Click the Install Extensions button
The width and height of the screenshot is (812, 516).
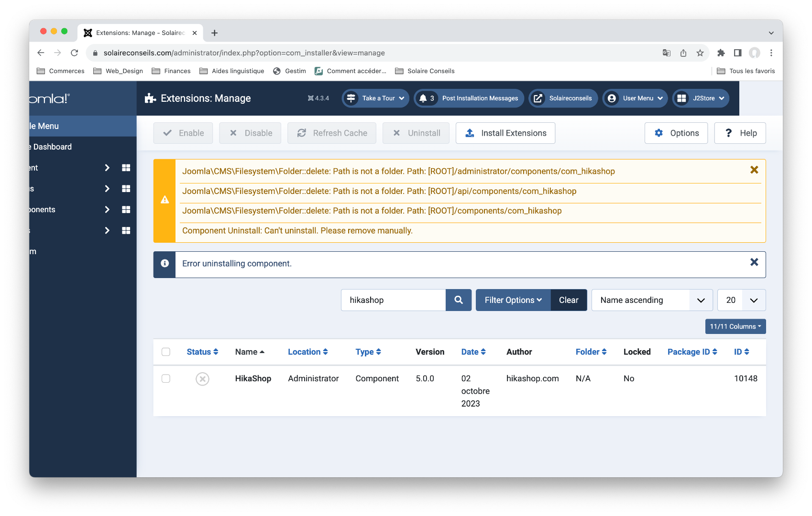pyautogui.click(x=505, y=133)
